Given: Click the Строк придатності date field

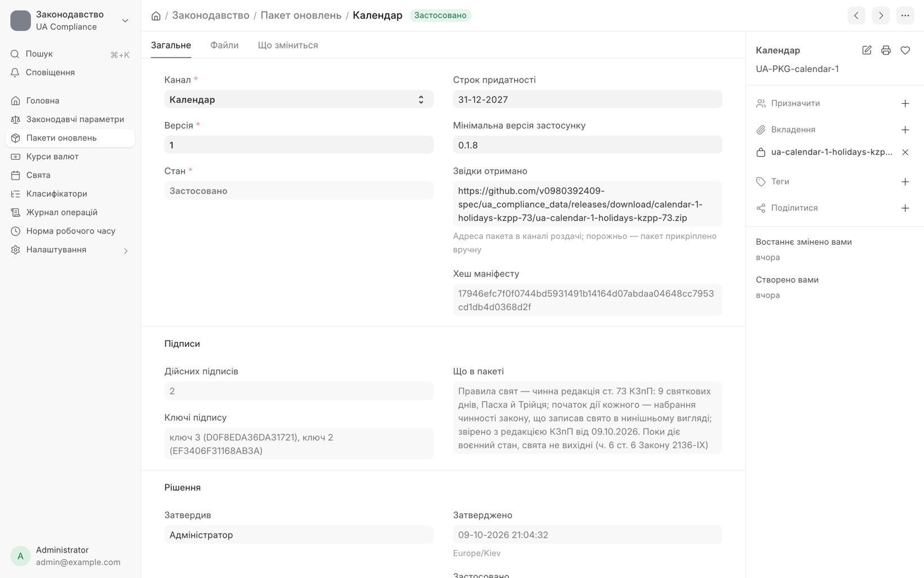Looking at the screenshot, I should [587, 99].
